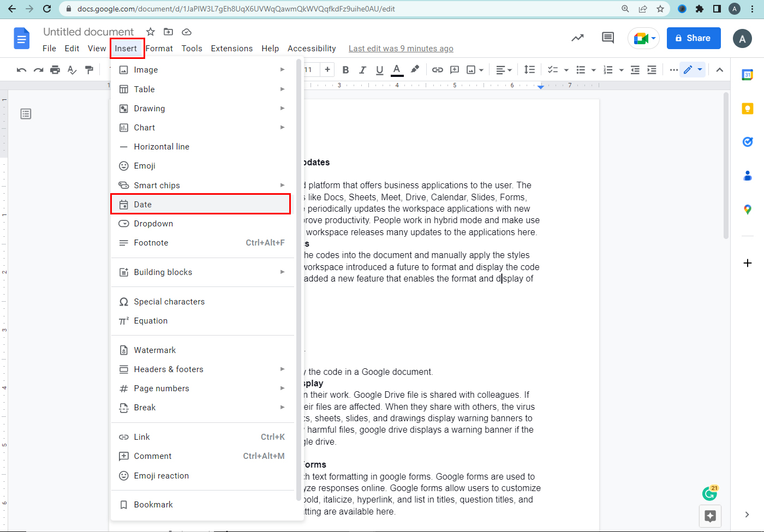764x532 pixels.
Task: Click Last edit was 9 minutes ago
Action: pos(401,49)
